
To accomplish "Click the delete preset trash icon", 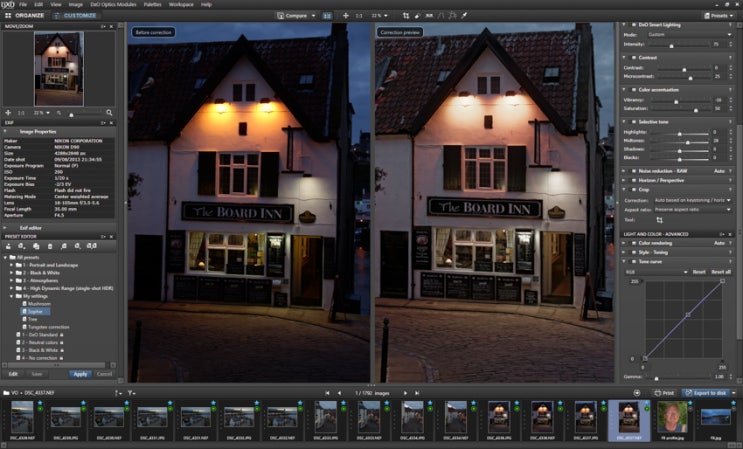I will point(50,246).
